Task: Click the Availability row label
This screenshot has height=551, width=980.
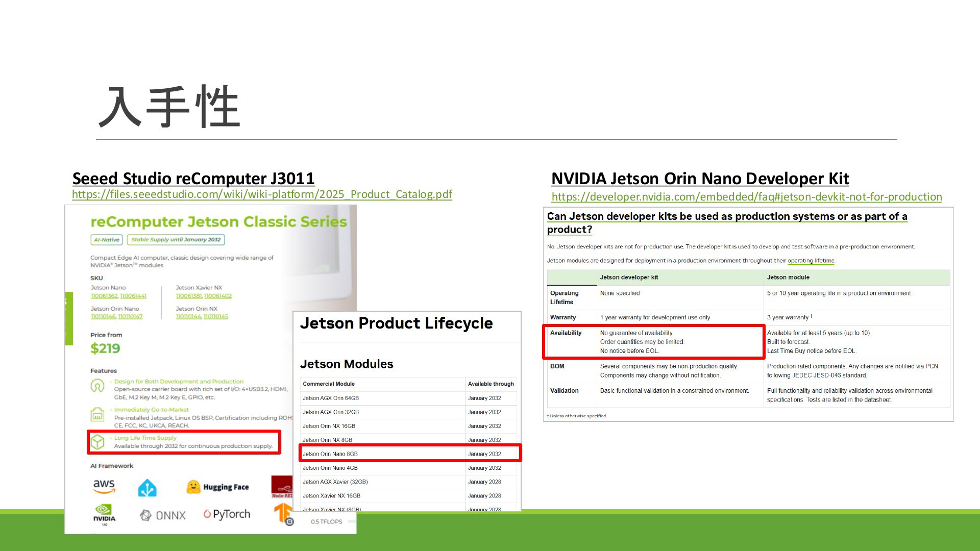Action: (x=566, y=333)
